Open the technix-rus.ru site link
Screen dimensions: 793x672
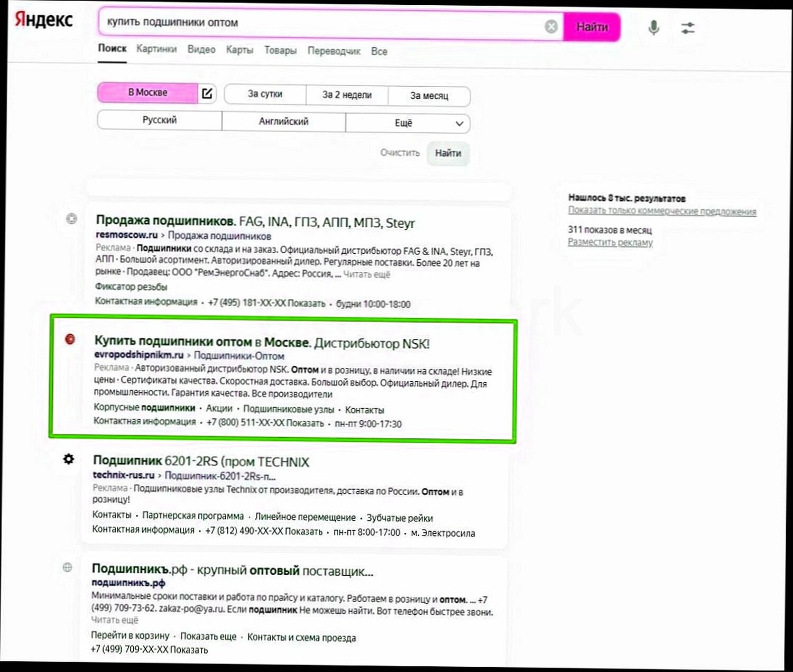pyautogui.click(x=124, y=475)
